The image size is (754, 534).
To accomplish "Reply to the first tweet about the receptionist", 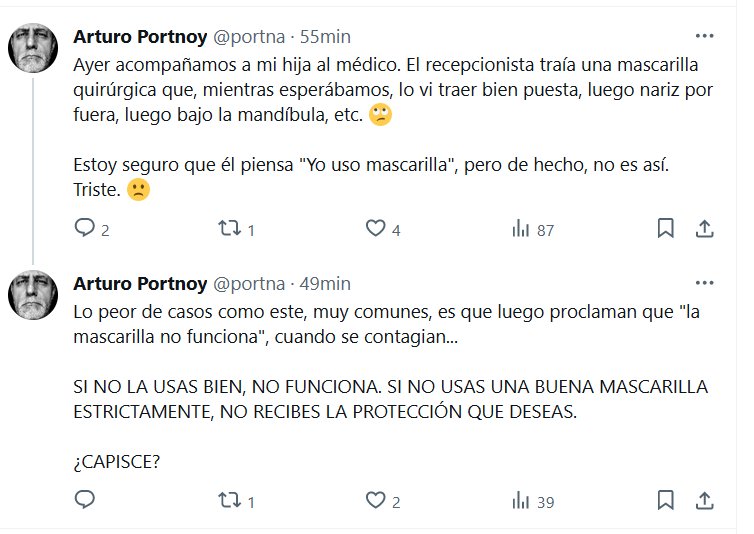I will pyautogui.click(x=84, y=229).
